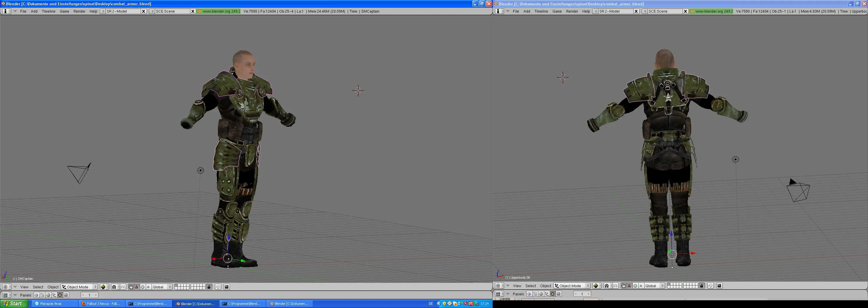Open pivot point selector in left 3D viewport
868x308 pixels.
(115, 287)
